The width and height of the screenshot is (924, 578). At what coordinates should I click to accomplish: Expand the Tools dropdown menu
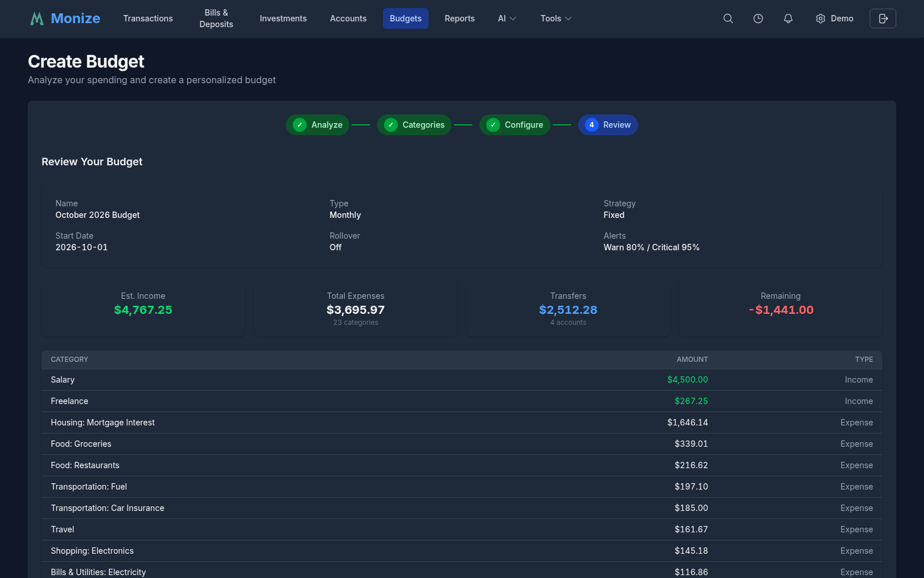[x=556, y=18]
